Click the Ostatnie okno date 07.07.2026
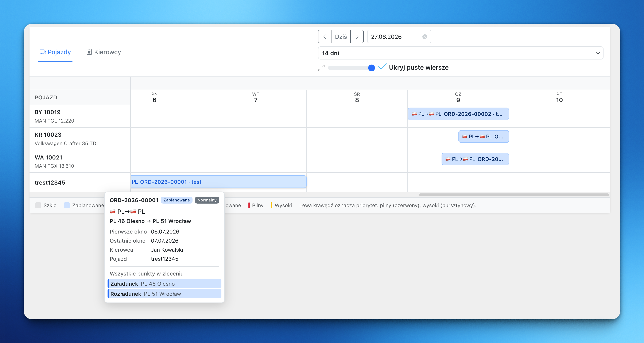This screenshot has height=343, width=644. 165,240
